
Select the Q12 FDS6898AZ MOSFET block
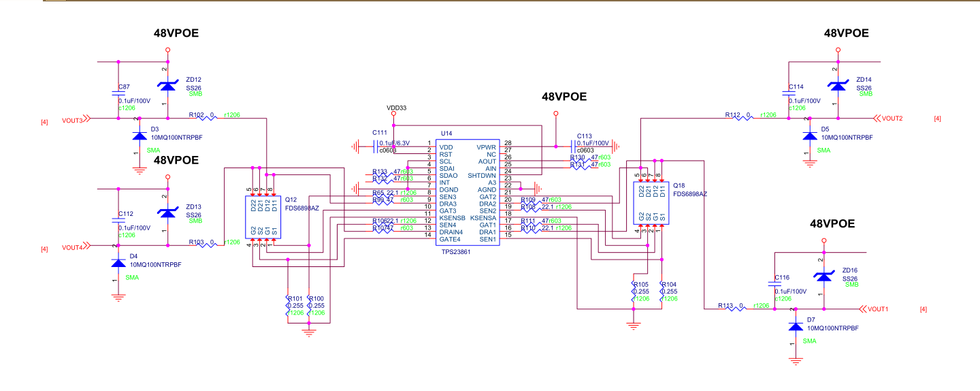pyautogui.click(x=263, y=217)
